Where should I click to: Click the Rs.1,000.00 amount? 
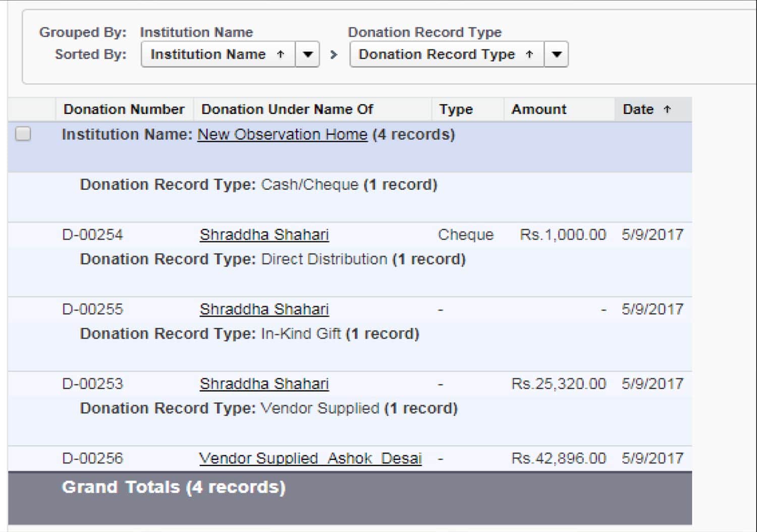[563, 235]
